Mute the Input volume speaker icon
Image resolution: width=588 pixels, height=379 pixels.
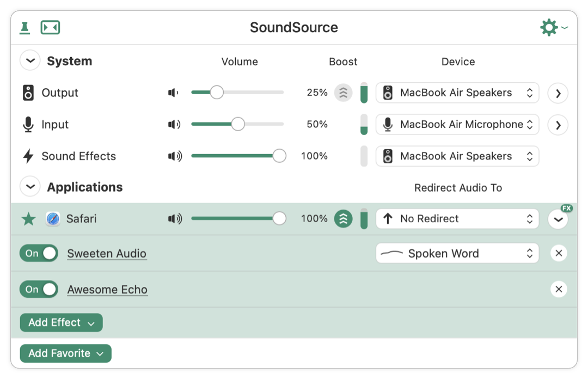[x=174, y=124]
